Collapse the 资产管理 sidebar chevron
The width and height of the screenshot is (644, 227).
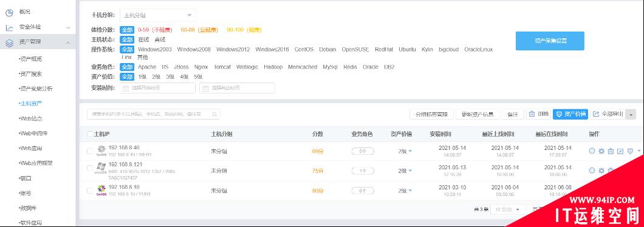point(68,42)
